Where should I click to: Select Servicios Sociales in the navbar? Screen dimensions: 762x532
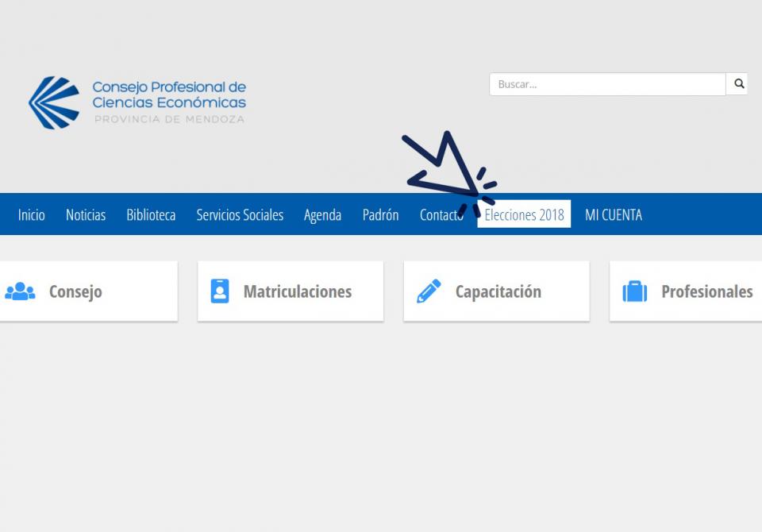240,214
